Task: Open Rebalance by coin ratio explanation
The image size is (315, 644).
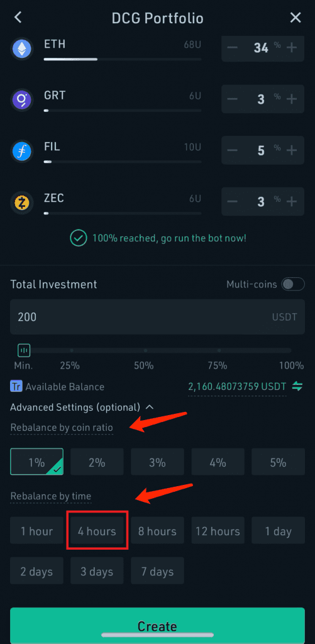Action: tap(62, 428)
